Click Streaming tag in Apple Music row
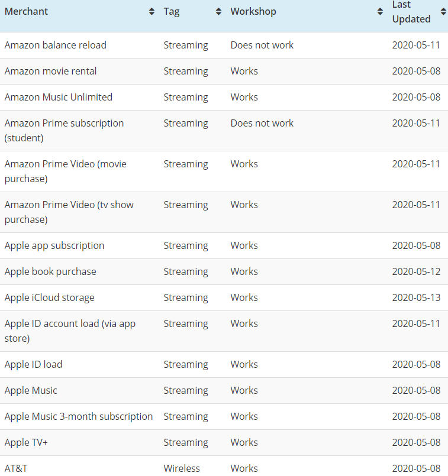The width and height of the screenshot is (448, 476). pos(186,391)
